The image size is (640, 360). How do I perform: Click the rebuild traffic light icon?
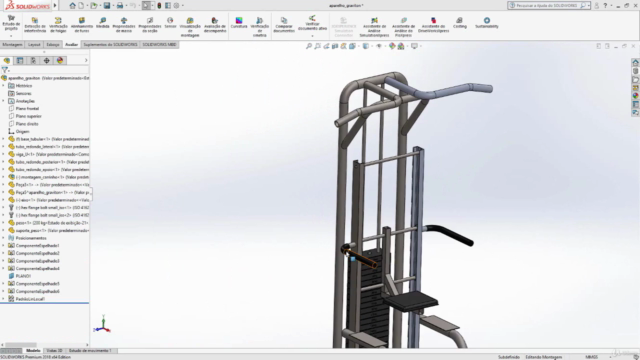(x=159, y=6)
